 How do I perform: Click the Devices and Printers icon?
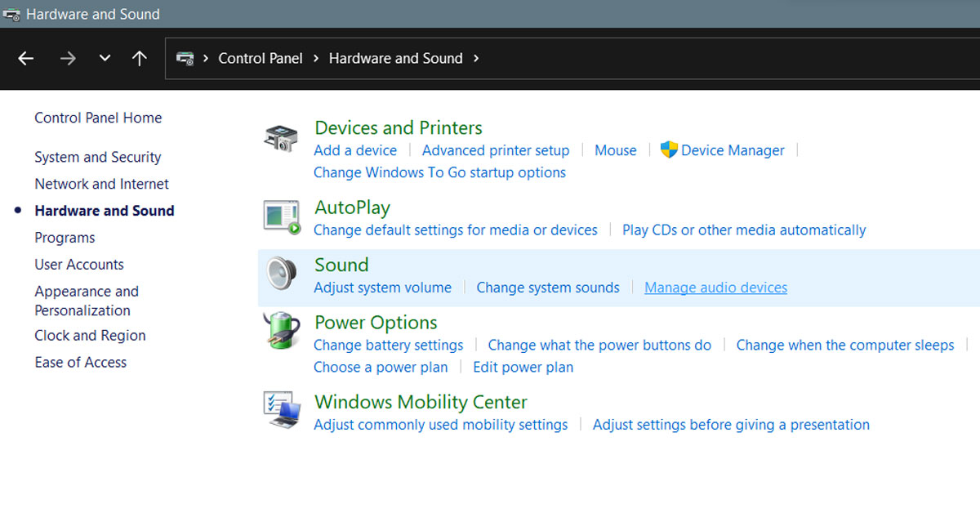[281, 138]
